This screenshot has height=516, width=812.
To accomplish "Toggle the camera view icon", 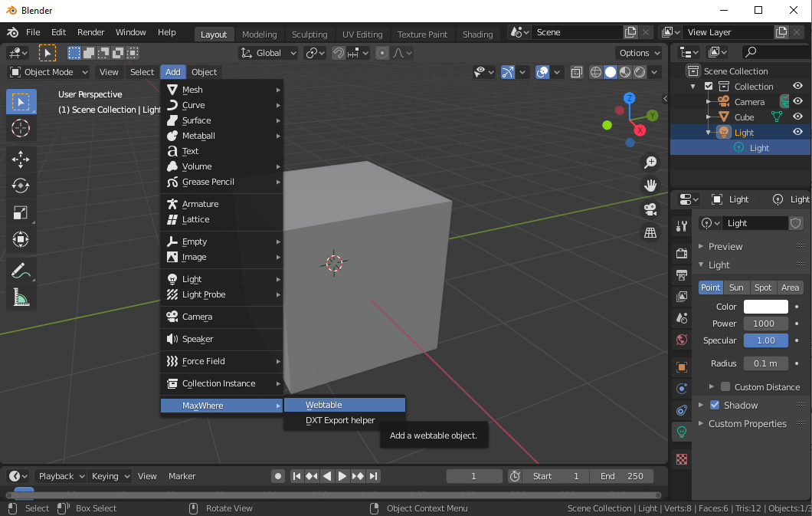I will pyautogui.click(x=650, y=209).
